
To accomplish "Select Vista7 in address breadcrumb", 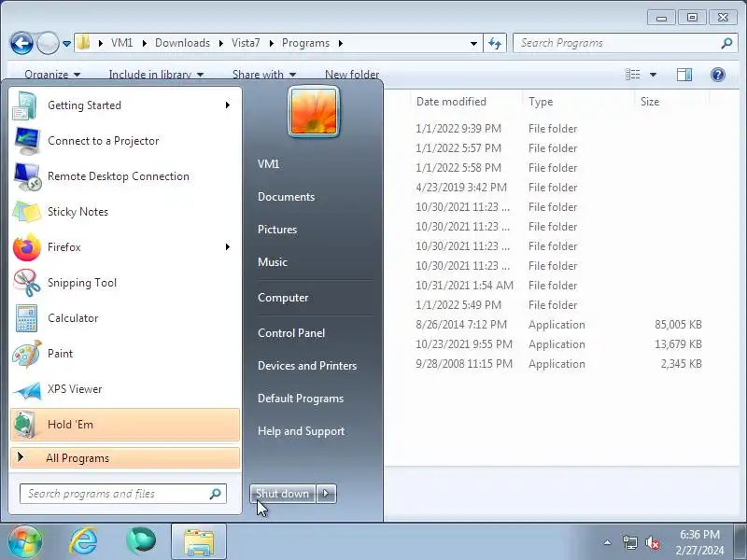I will [x=246, y=43].
